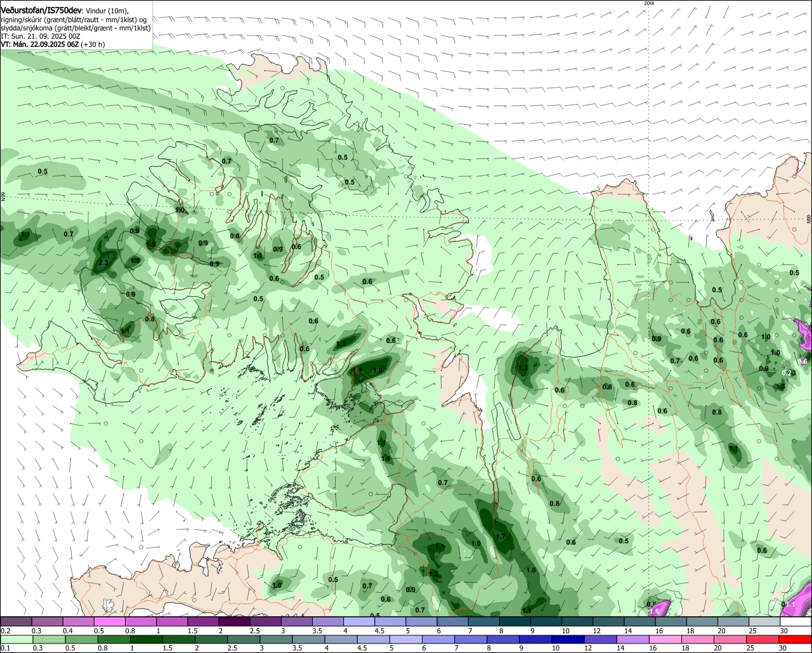Pick the top-row snow swatch starting at 0.2

click(16, 621)
